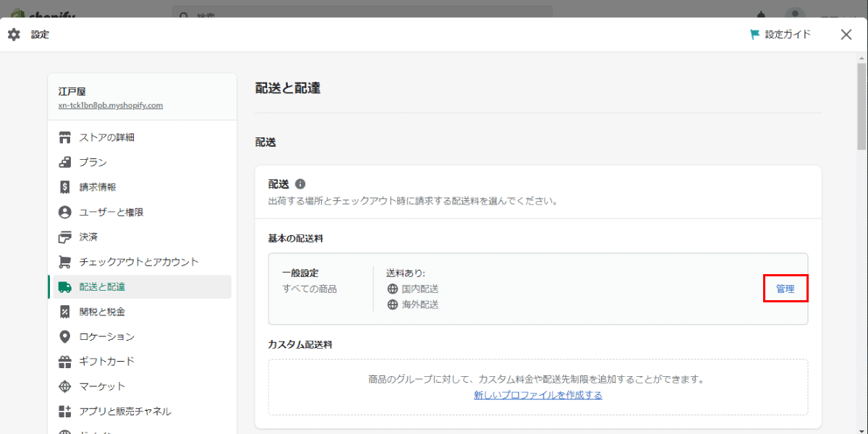This screenshot has width=868, height=434.
Task: Open the プラン settings page
Action: [x=142, y=162]
